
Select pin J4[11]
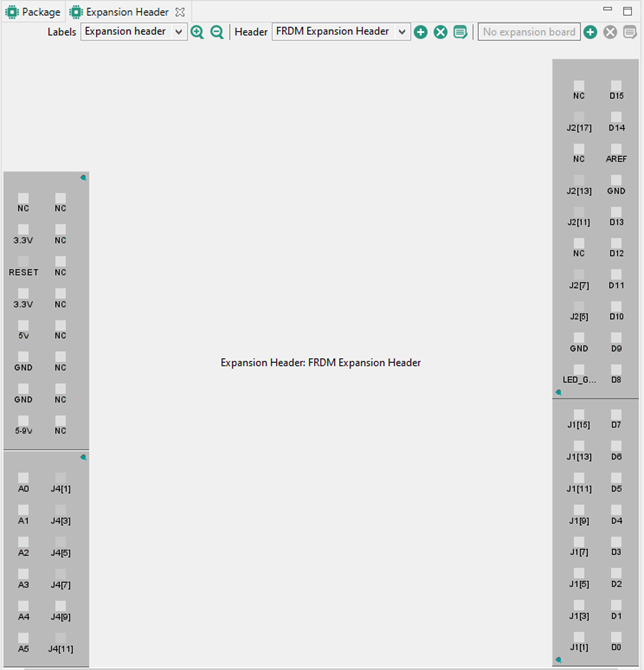(x=61, y=638)
